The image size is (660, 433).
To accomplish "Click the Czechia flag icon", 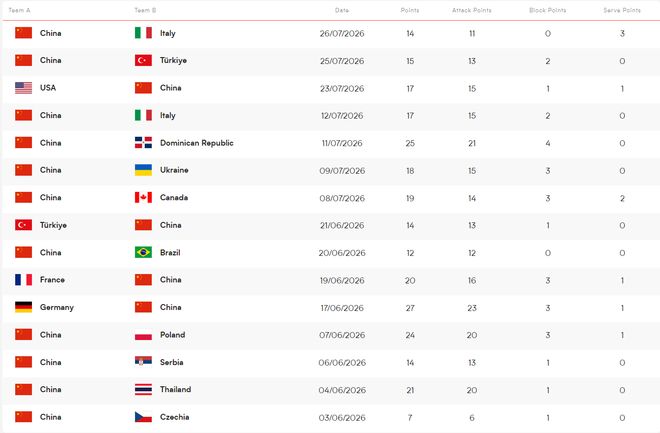I will (x=143, y=417).
